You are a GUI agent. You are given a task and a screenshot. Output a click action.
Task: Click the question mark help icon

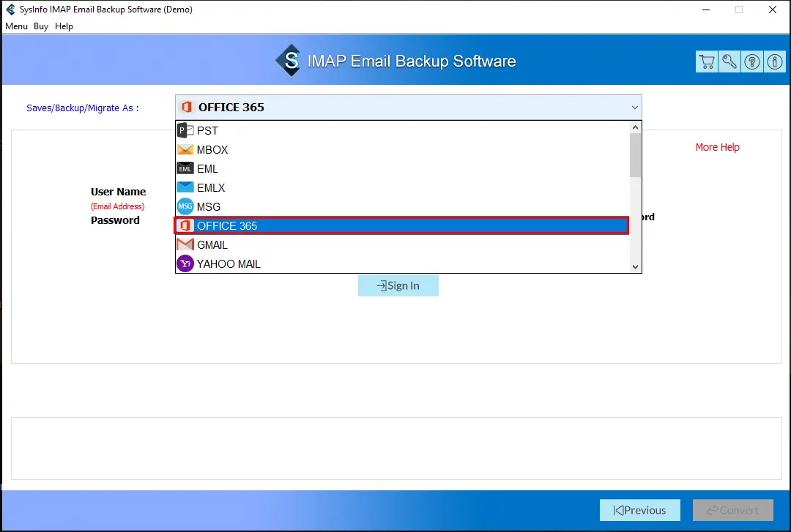[x=752, y=62]
